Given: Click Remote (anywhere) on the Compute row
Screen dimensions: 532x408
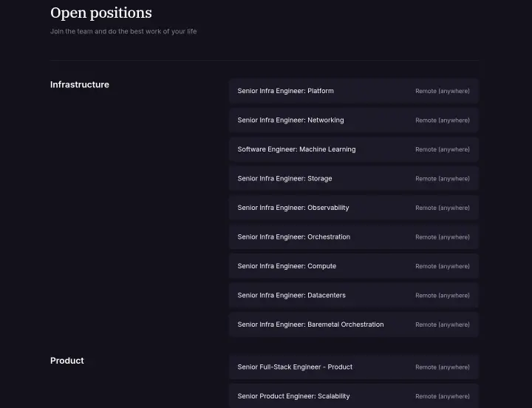Looking at the screenshot, I should coord(443,266).
